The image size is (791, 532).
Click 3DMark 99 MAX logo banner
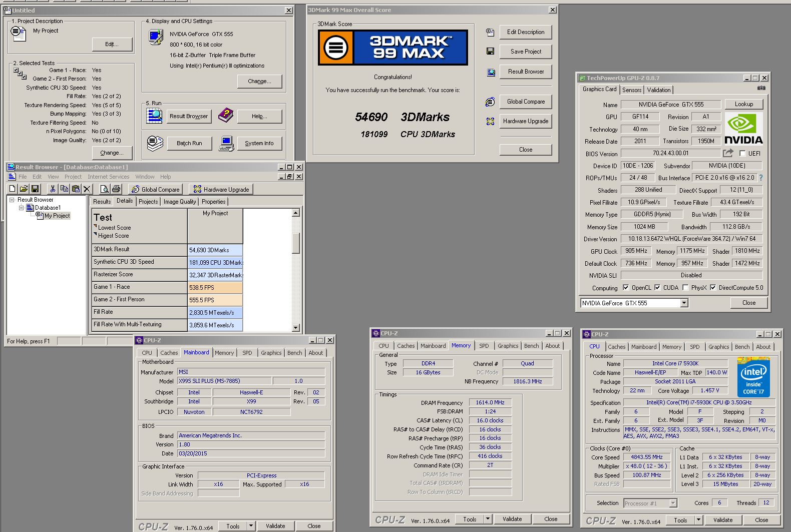[393, 48]
